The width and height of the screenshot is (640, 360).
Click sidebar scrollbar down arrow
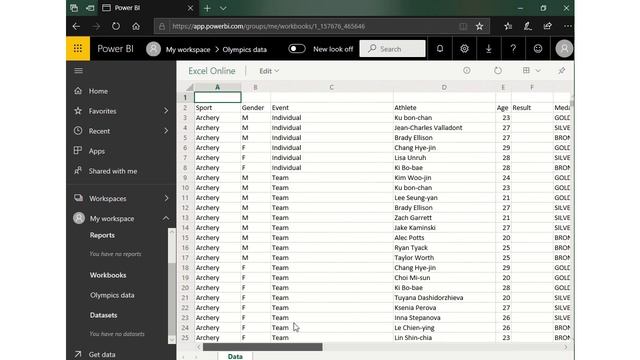point(171,340)
